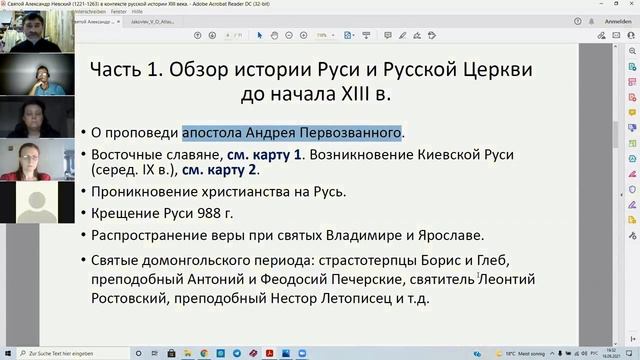Open the Unterschreiben menu
Viewport: 640px width, 360px height.
click(90, 11)
